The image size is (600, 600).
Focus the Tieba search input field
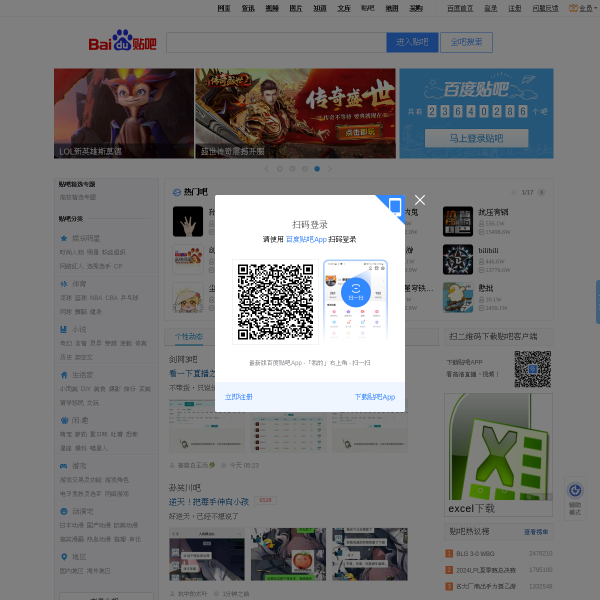pos(275,42)
